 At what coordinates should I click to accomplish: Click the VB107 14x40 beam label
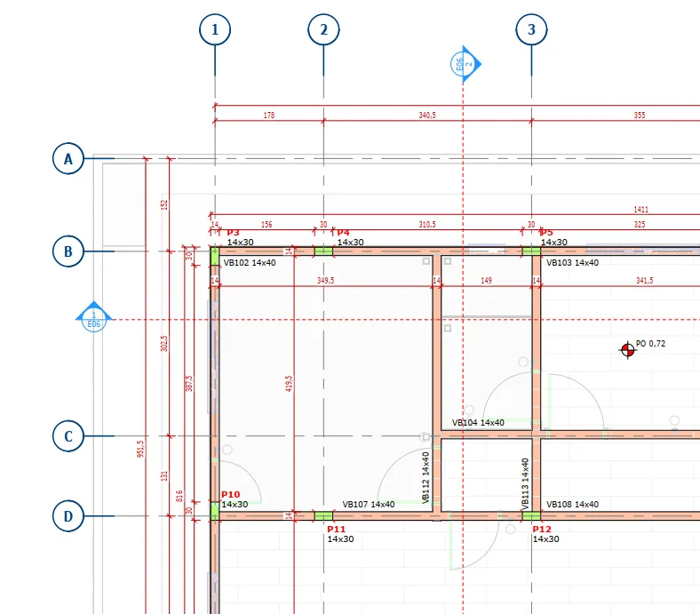coord(369,504)
